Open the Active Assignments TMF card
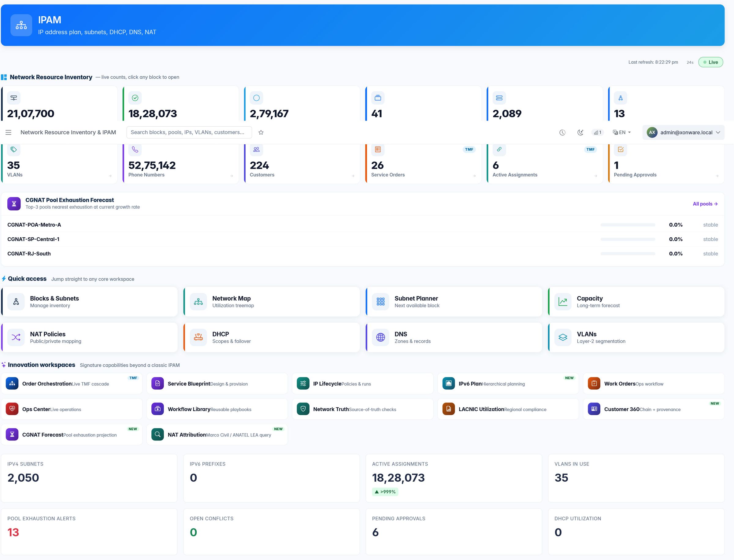This screenshot has width=734, height=560. pyautogui.click(x=545, y=164)
